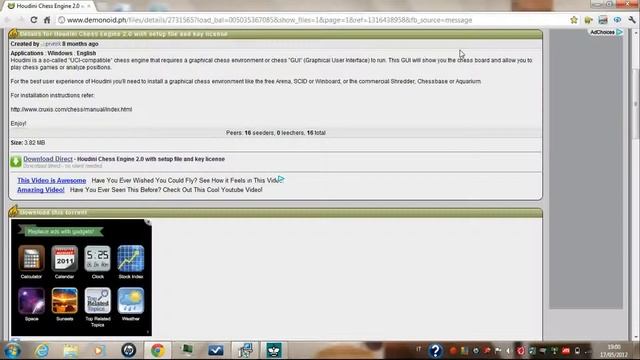Go to the Chrome home page icon
This screenshot has height=360, width=640.
[47, 20]
